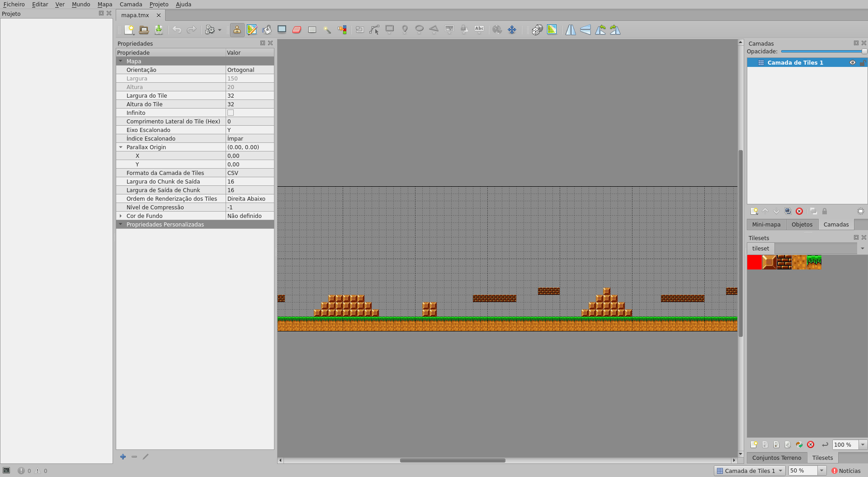Create a new map with New icon

(129, 30)
